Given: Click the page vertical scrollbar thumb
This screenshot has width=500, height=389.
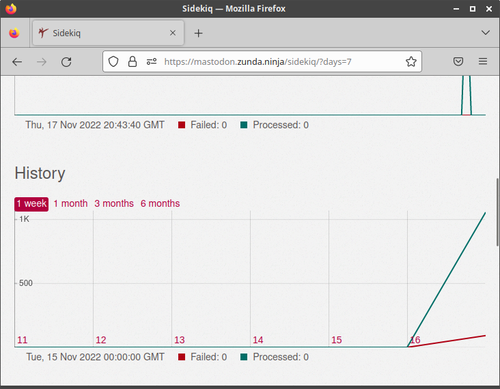Looking at the screenshot, I should (x=498, y=212).
